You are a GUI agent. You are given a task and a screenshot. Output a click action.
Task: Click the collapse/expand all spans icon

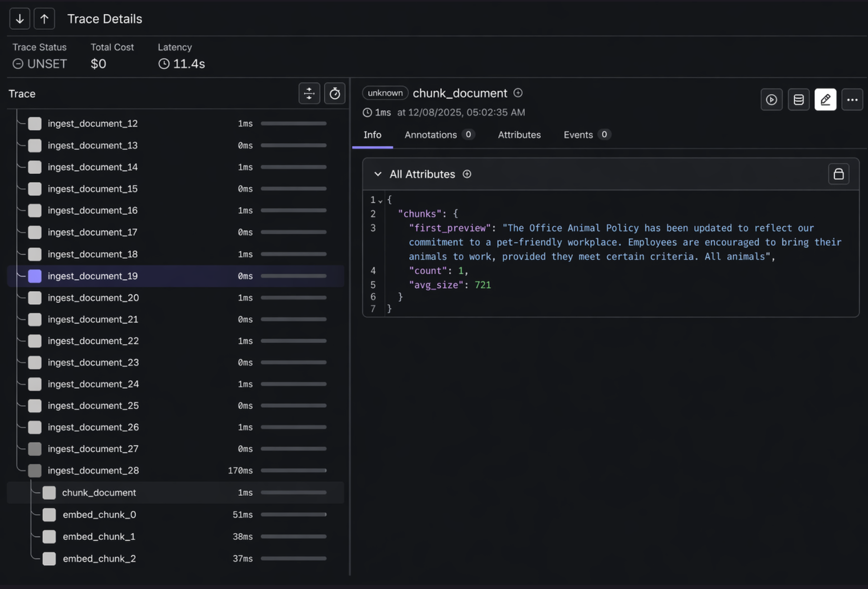(x=309, y=94)
